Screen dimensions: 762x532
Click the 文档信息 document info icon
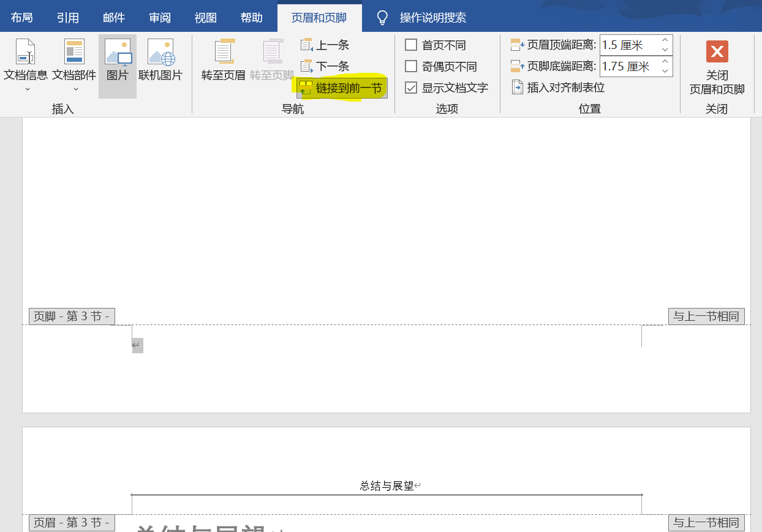pyautogui.click(x=25, y=51)
